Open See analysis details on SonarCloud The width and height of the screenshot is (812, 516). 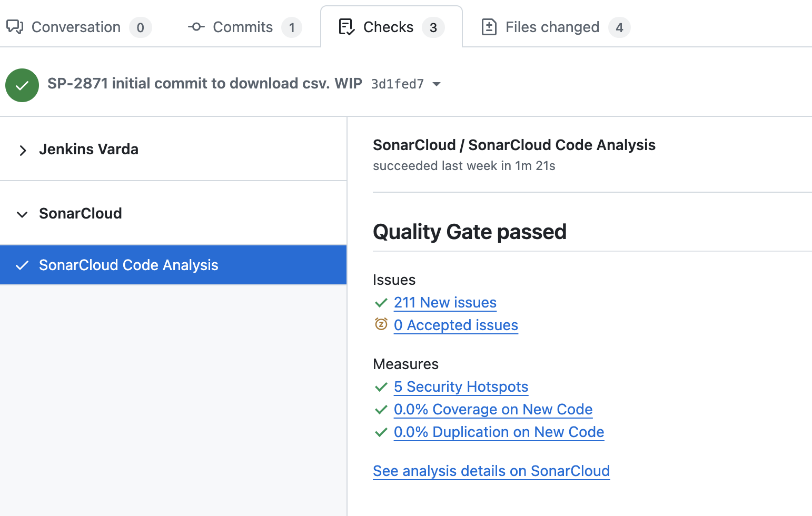[x=491, y=471]
